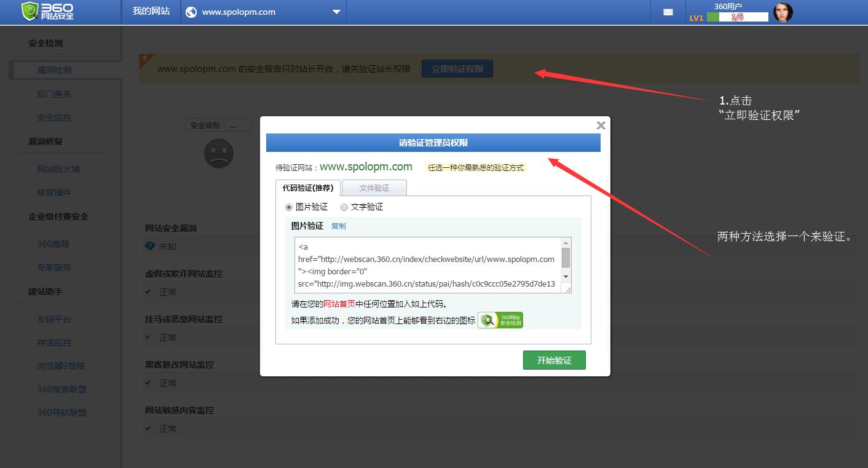Click the level progress bar showing 1/5
This screenshot has width=868, height=468.
(x=738, y=17)
